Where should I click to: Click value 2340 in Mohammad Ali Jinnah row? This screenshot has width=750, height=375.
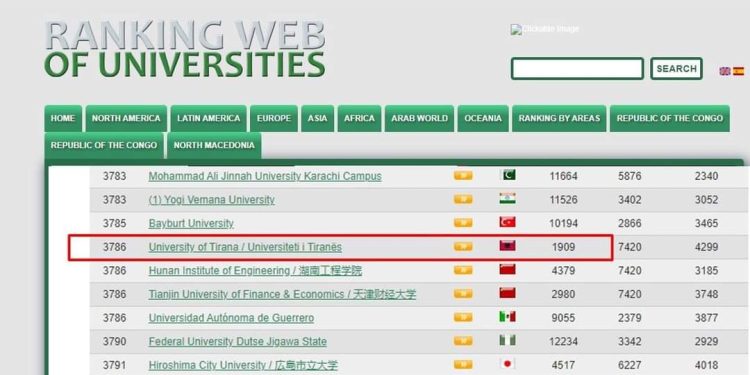tap(706, 176)
